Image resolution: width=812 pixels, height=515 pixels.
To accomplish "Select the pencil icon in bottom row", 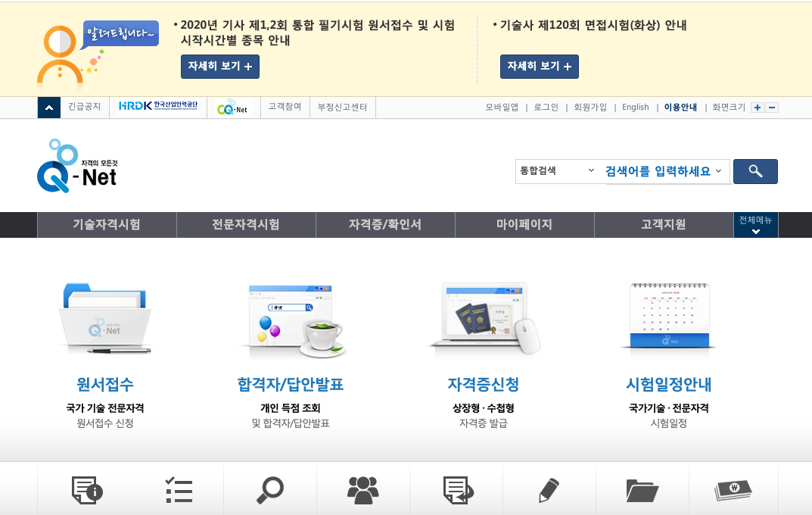I will 549,490.
